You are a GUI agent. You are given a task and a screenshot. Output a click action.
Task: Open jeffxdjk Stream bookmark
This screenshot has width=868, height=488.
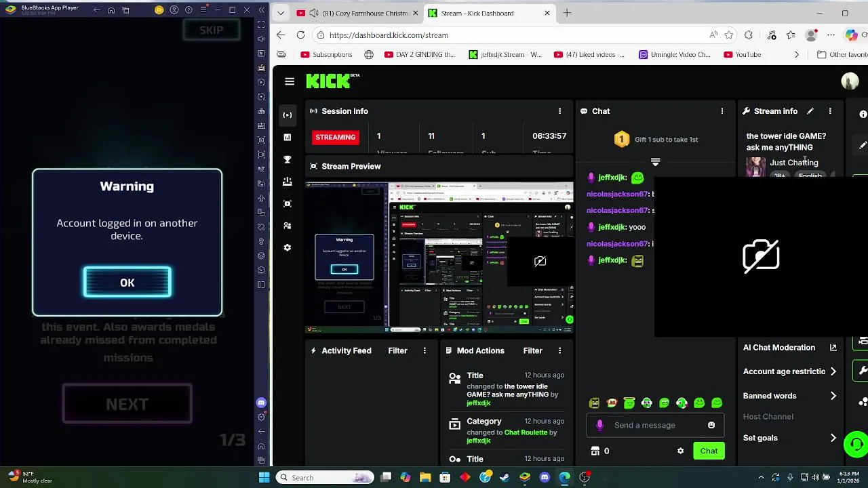[x=505, y=55]
